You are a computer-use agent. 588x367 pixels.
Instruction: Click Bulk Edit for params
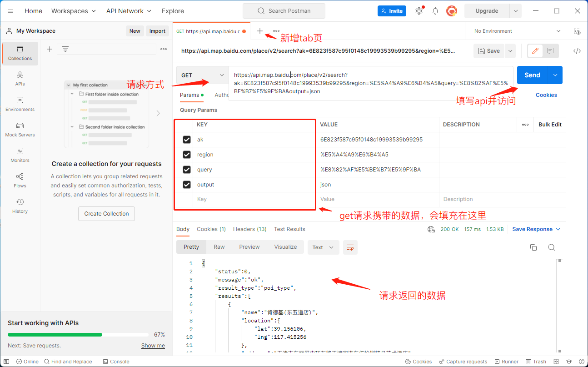click(x=550, y=125)
